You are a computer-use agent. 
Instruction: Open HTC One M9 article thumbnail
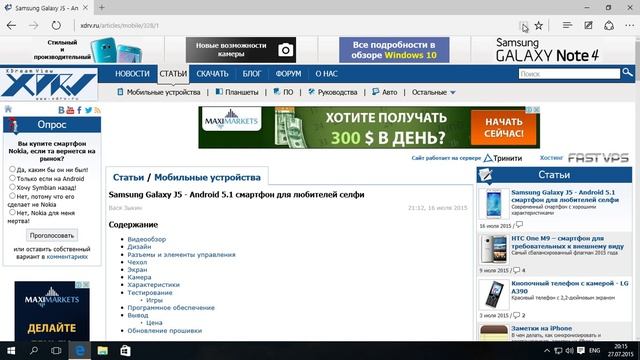493,249
